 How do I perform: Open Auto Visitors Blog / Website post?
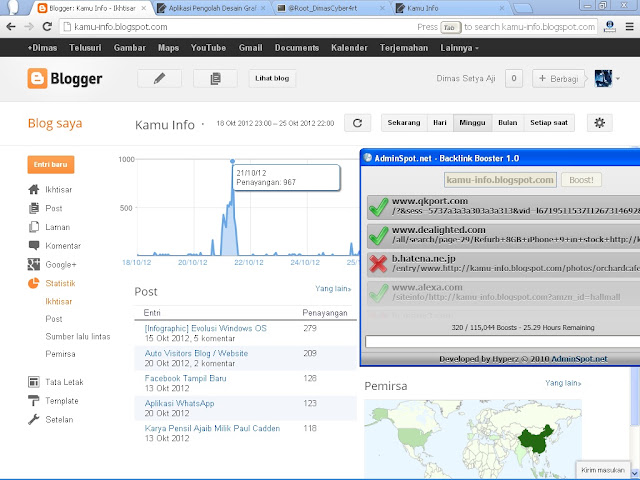[196, 353]
